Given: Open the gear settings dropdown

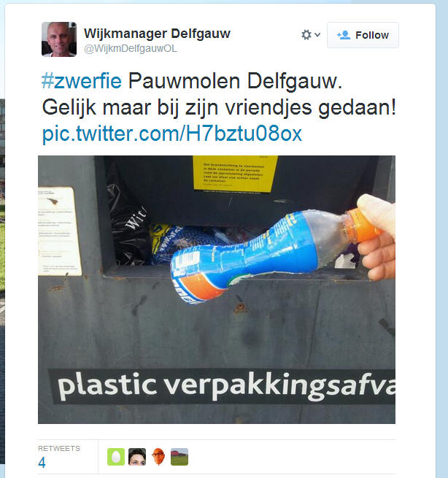Looking at the screenshot, I should point(311,35).
